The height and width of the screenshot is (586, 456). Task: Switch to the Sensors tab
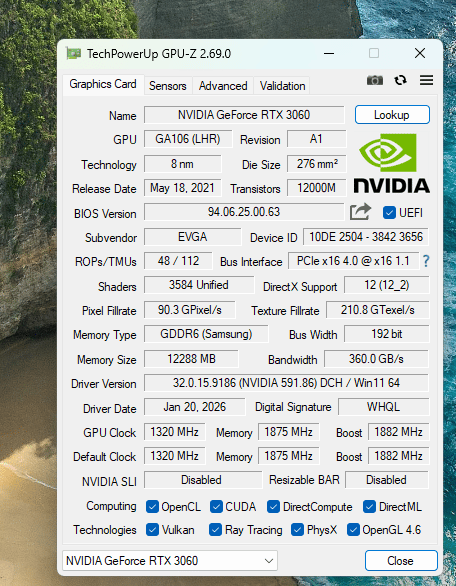click(167, 86)
